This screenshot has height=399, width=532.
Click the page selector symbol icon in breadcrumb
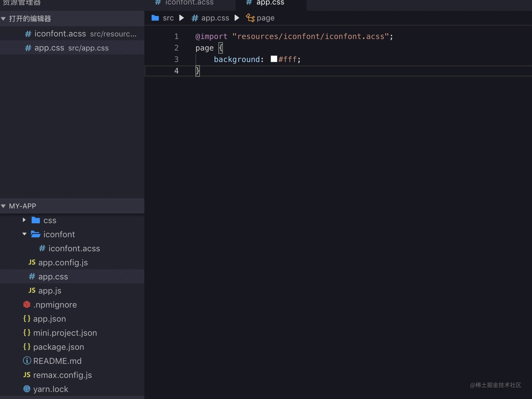(x=250, y=18)
